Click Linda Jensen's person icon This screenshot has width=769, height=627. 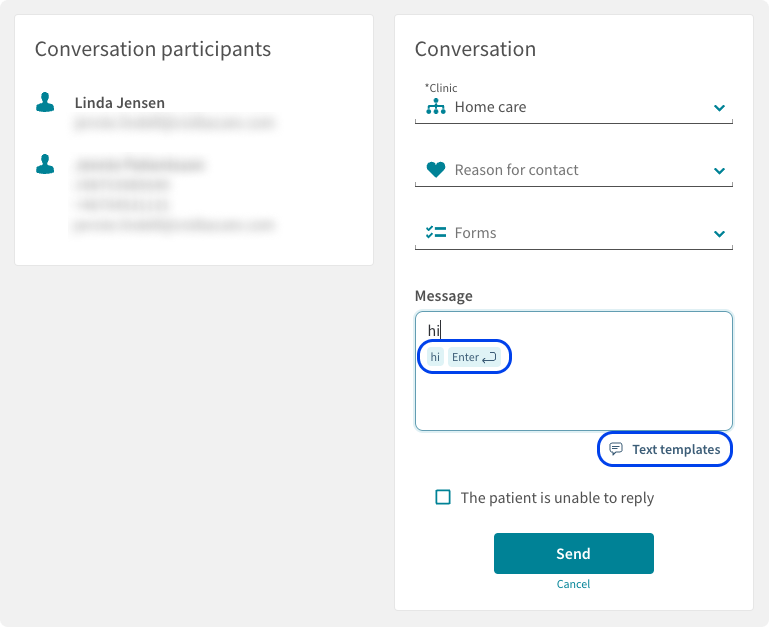coord(45,102)
